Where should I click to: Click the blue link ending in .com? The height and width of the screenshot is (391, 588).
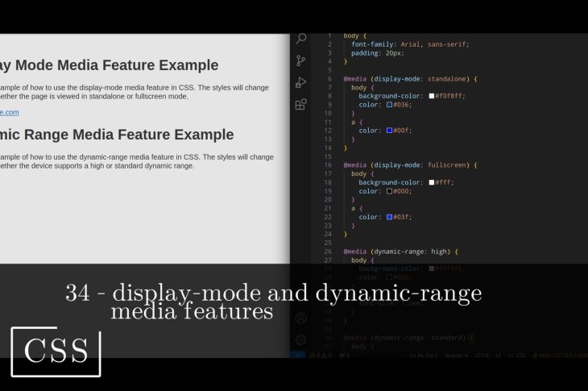[x=8, y=112]
